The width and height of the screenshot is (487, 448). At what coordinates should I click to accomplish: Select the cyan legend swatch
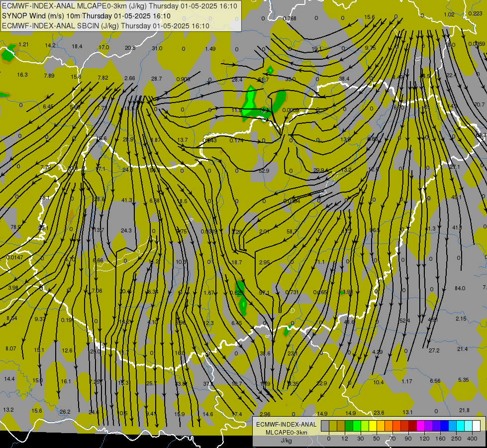(x=460, y=426)
